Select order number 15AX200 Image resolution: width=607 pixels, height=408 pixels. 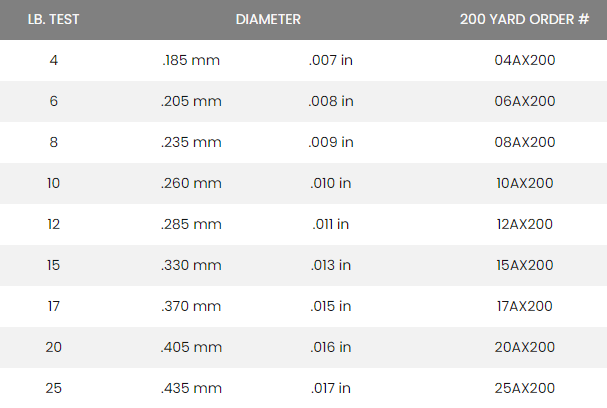pos(524,265)
